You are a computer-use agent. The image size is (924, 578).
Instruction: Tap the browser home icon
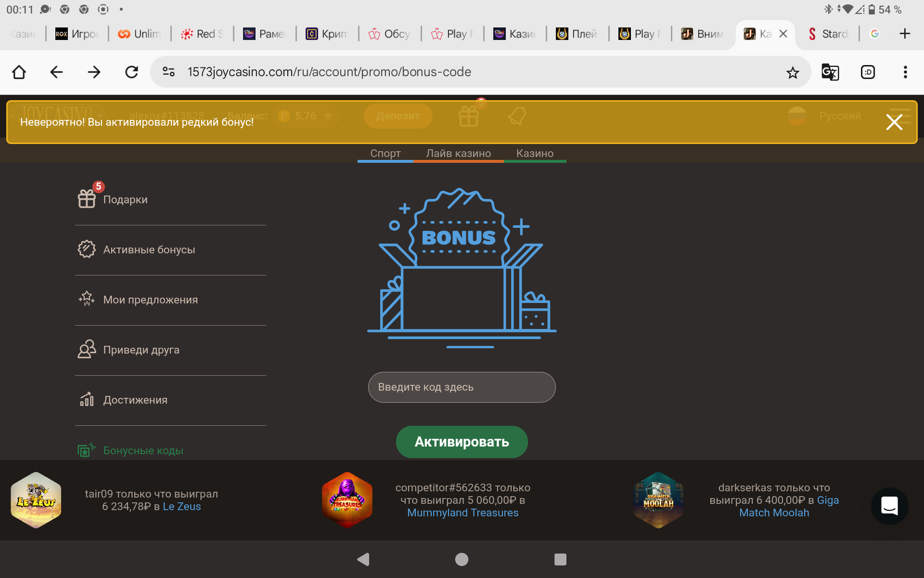point(19,72)
